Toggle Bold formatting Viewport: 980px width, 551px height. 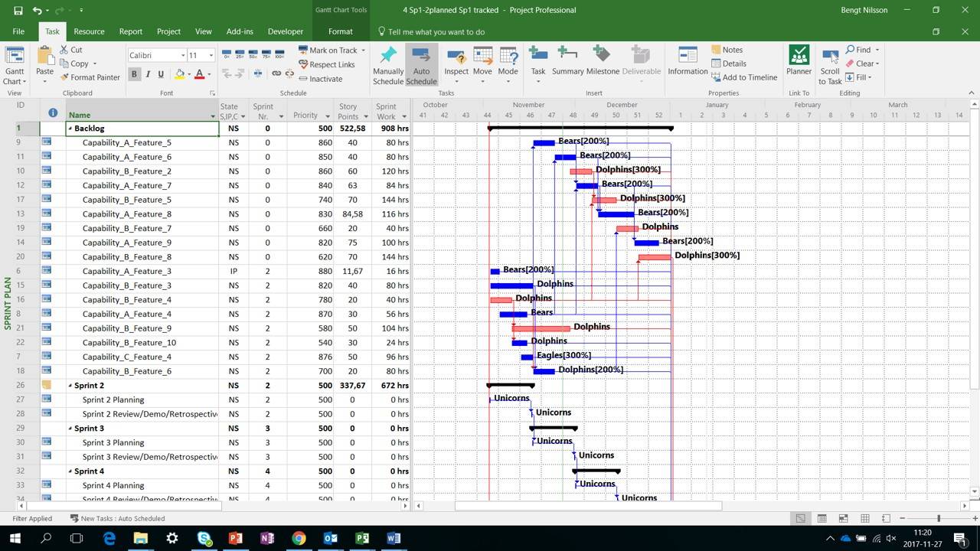(x=134, y=74)
